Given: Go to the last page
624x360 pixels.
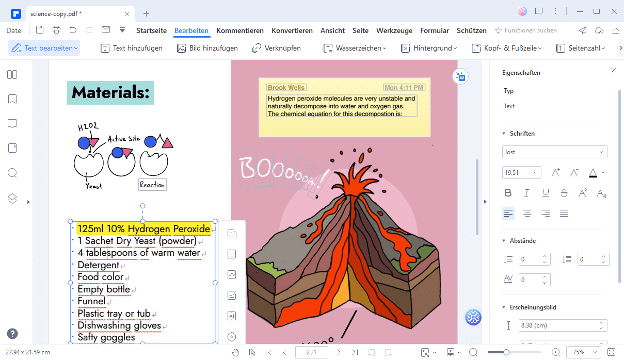Looking at the screenshot, I should pyautogui.click(x=355, y=352).
